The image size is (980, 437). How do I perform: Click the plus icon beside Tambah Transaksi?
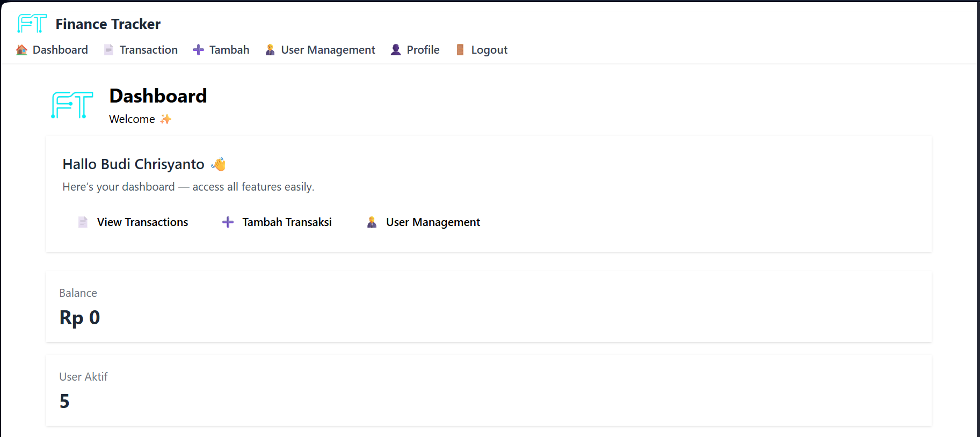click(228, 222)
